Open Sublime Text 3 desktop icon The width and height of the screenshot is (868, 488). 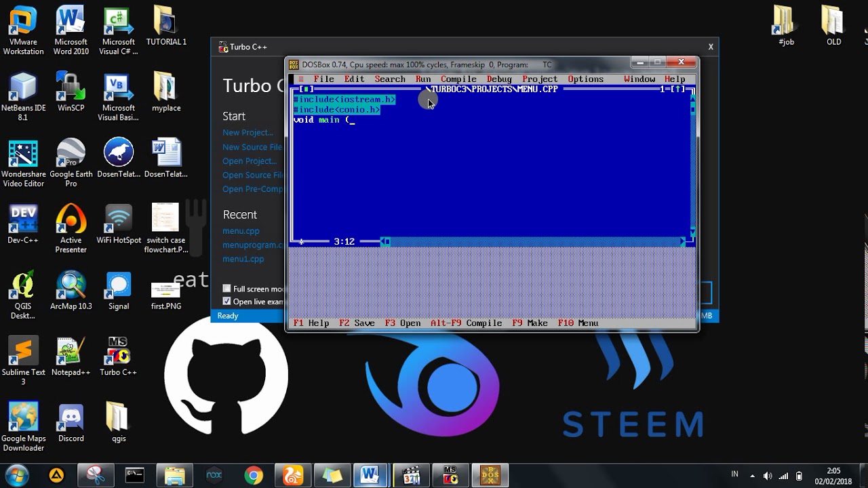coord(23,362)
